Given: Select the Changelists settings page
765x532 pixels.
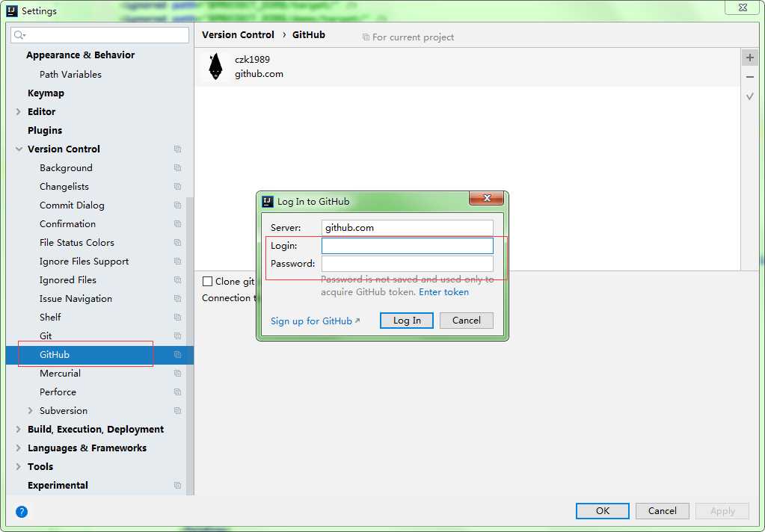Looking at the screenshot, I should click(64, 187).
